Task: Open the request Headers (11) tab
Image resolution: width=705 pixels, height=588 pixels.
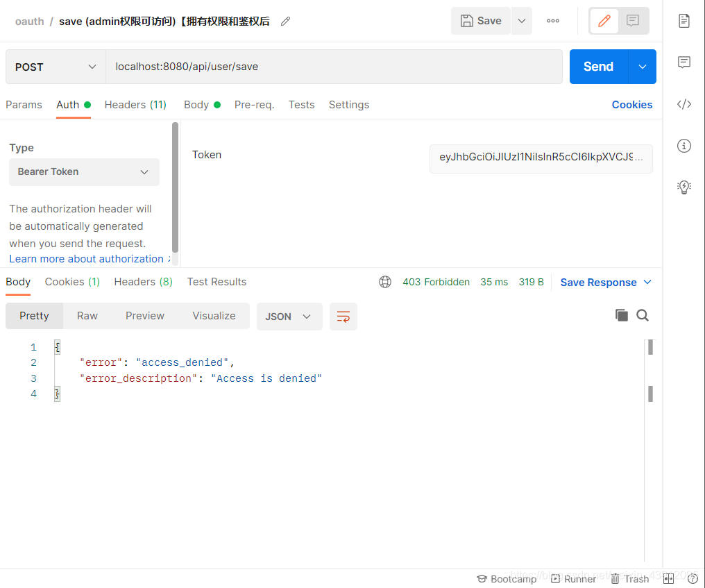Action: [135, 105]
